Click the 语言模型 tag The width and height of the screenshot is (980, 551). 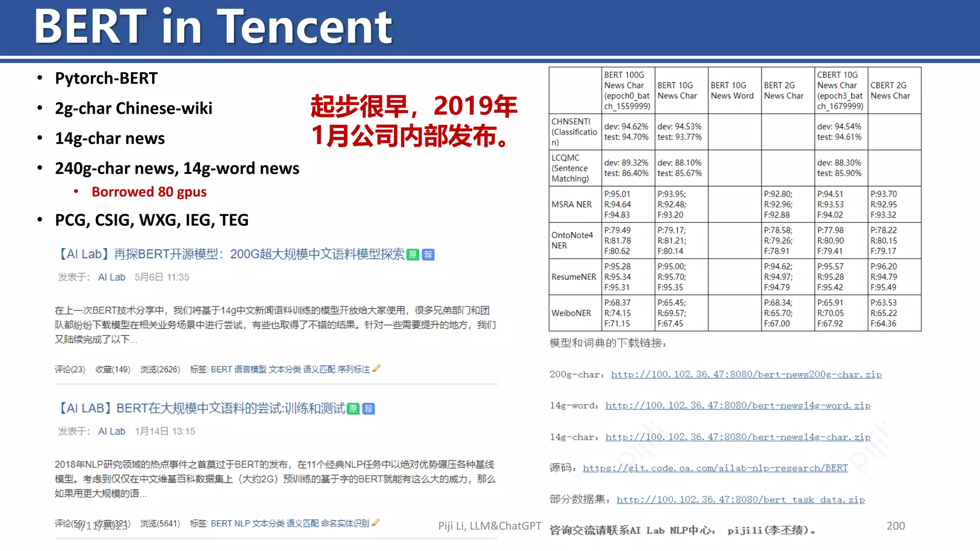[250, 369]
